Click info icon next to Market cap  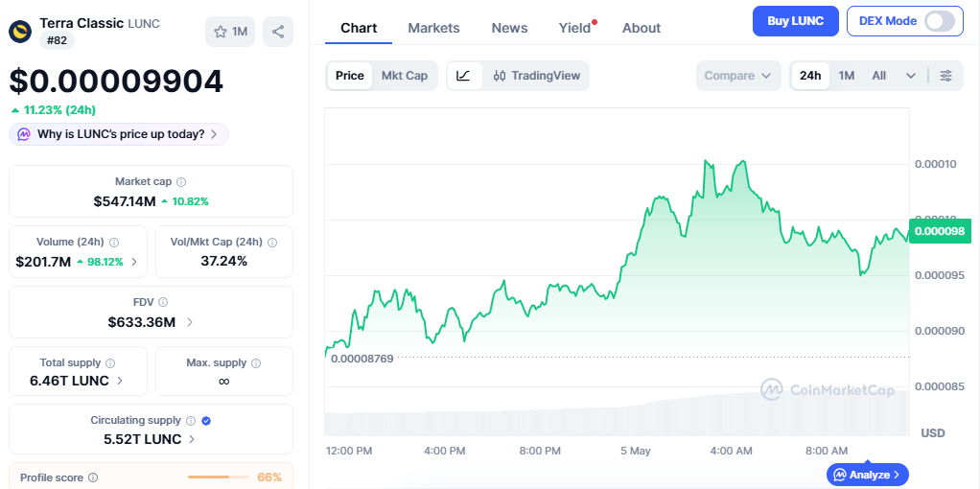pos(181,182)
